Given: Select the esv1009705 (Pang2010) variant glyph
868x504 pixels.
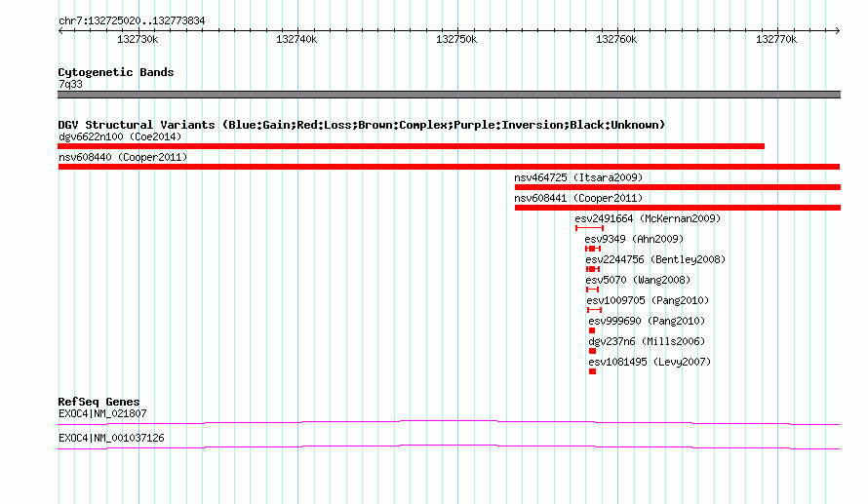Looking at the screenshot, I should (595, 310).
